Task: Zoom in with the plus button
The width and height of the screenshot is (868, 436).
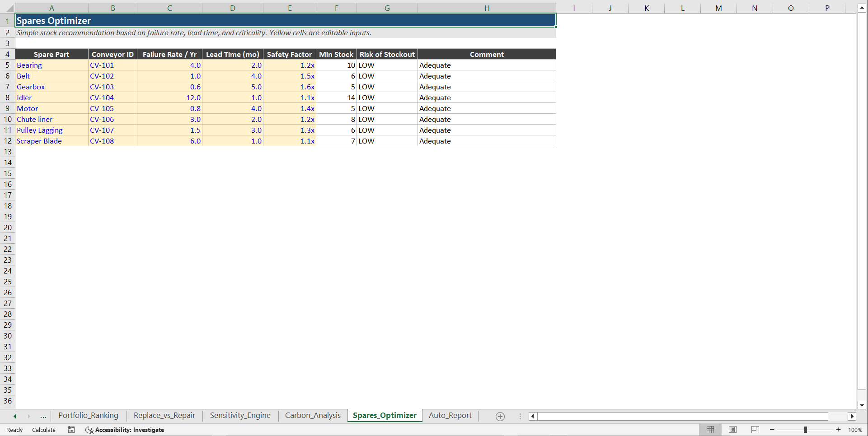Action: point(839,430)
